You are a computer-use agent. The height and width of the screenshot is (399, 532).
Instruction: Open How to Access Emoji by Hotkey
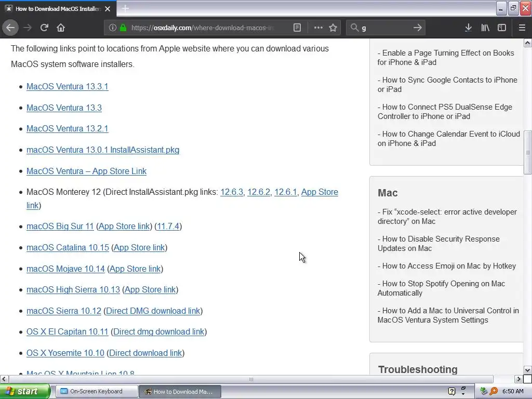coord(447,266)
